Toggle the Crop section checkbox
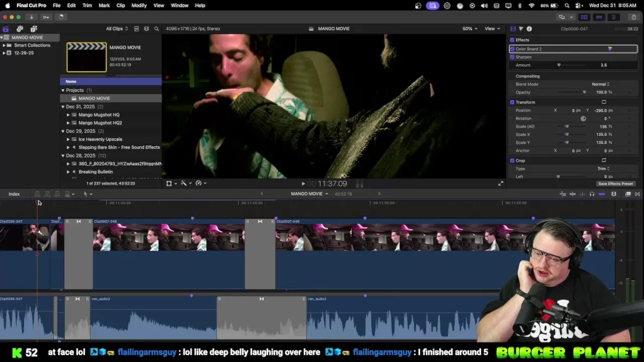Screen dimensions: 644x362 pos(512,160)
